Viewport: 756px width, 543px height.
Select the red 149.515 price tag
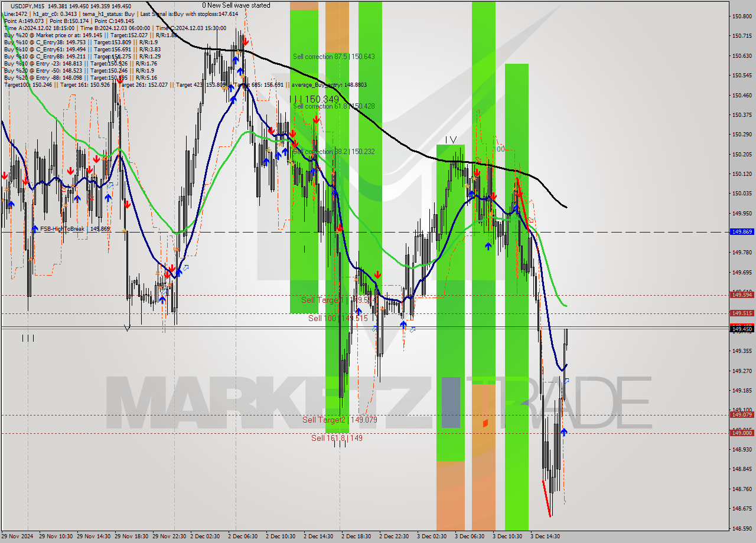[742, 313]
